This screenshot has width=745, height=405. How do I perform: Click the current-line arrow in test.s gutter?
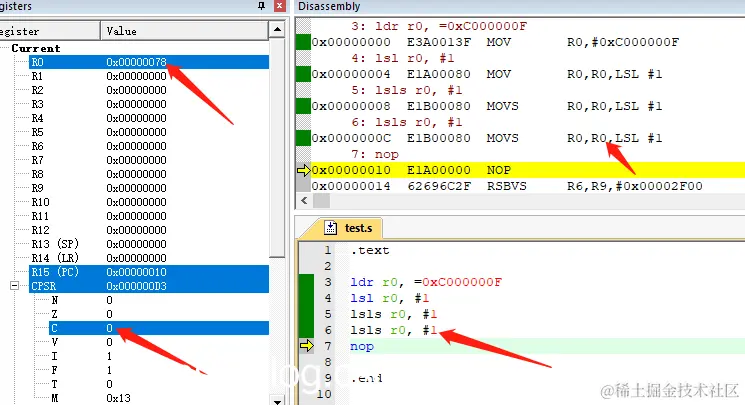click(x=307, y=346)
